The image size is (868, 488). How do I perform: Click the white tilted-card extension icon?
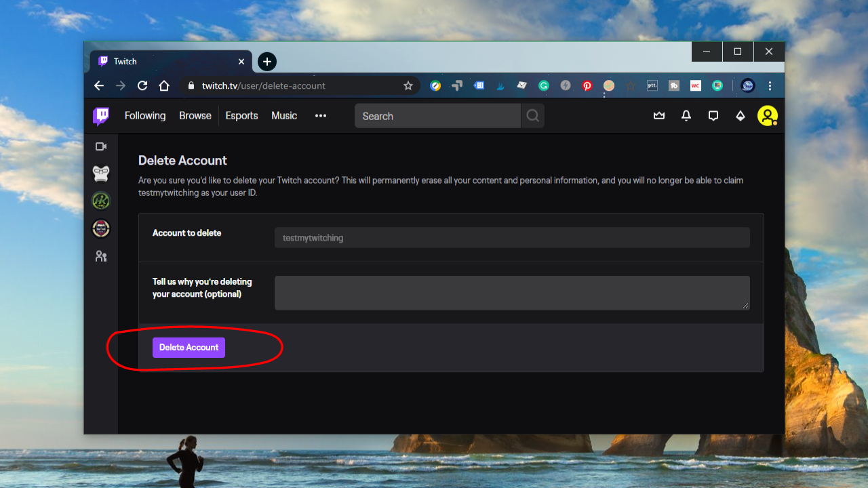pos(522,86)
